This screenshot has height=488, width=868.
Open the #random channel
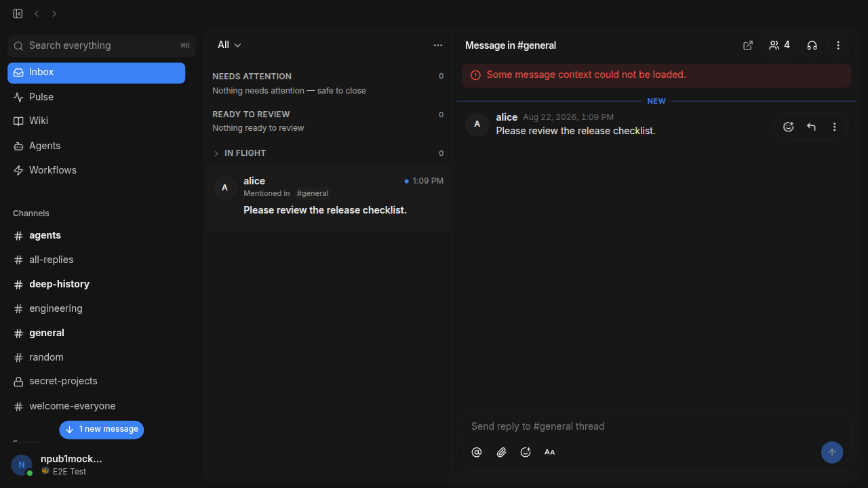point(96,357)
